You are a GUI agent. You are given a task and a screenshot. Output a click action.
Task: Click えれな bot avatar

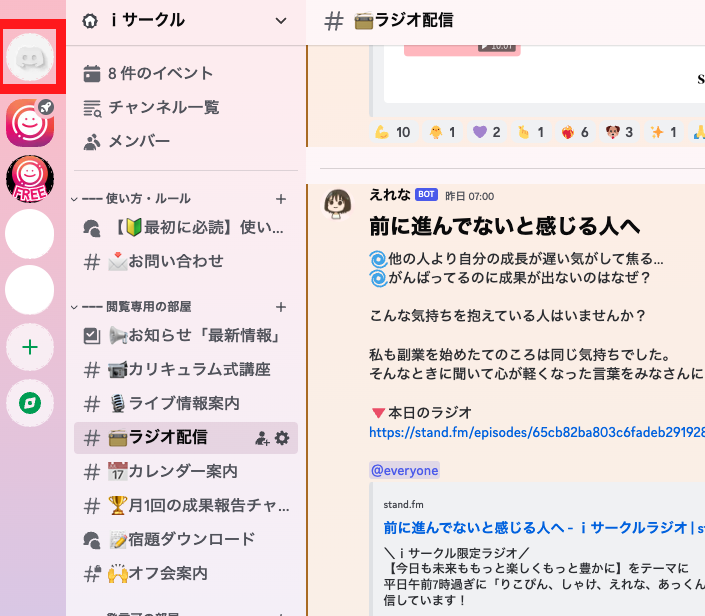tap(338, 204)
